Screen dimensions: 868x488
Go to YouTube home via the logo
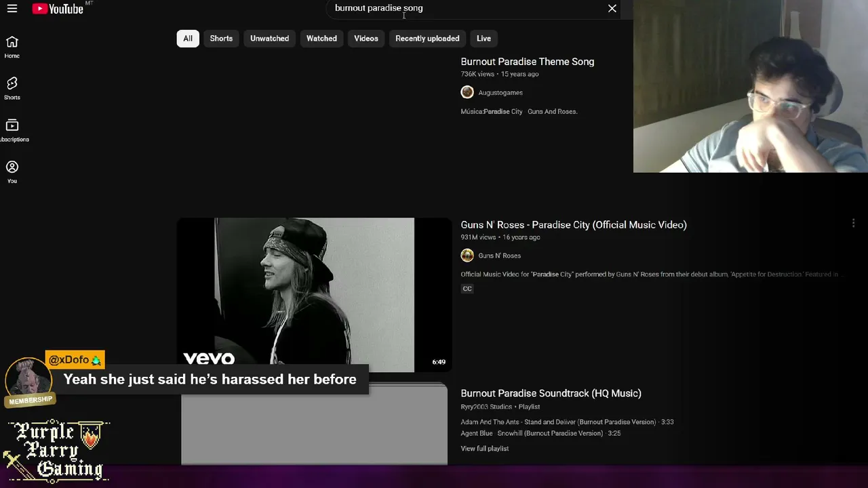[58, 9]
